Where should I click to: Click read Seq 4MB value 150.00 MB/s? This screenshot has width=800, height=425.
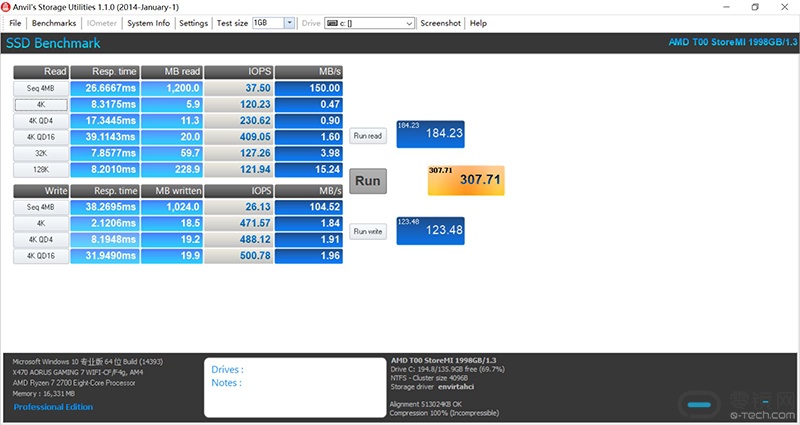[x=309, y=88]
